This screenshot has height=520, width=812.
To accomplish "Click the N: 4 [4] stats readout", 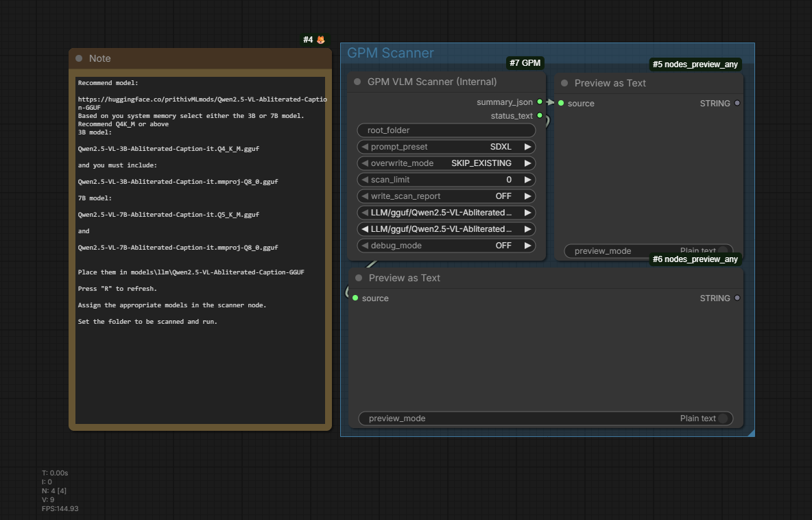I will [54, 491].
